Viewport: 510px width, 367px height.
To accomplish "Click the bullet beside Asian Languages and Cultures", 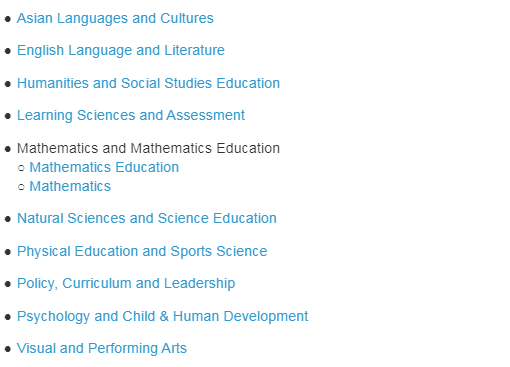I will coord(8,19).
